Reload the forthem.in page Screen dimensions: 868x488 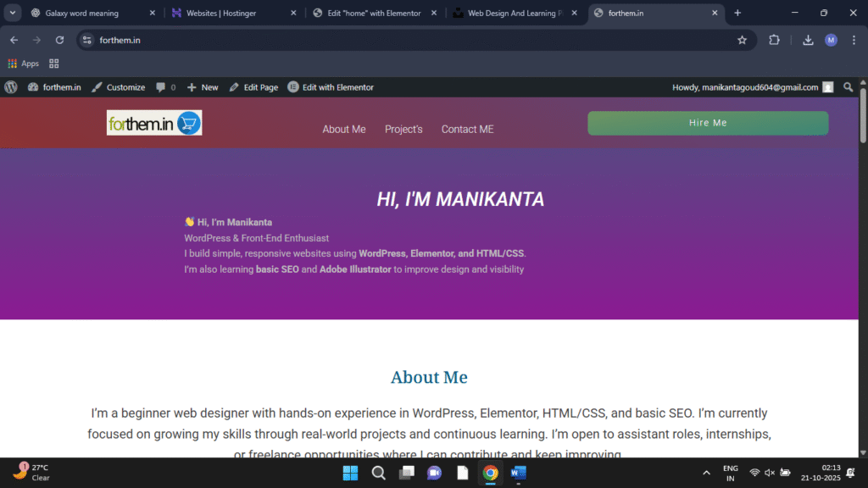(59, 40)
